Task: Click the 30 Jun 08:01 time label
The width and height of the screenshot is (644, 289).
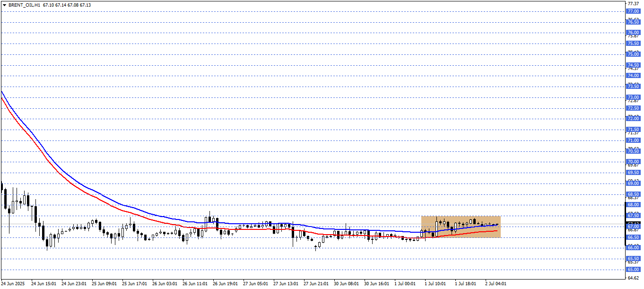Action: [347, 284]
